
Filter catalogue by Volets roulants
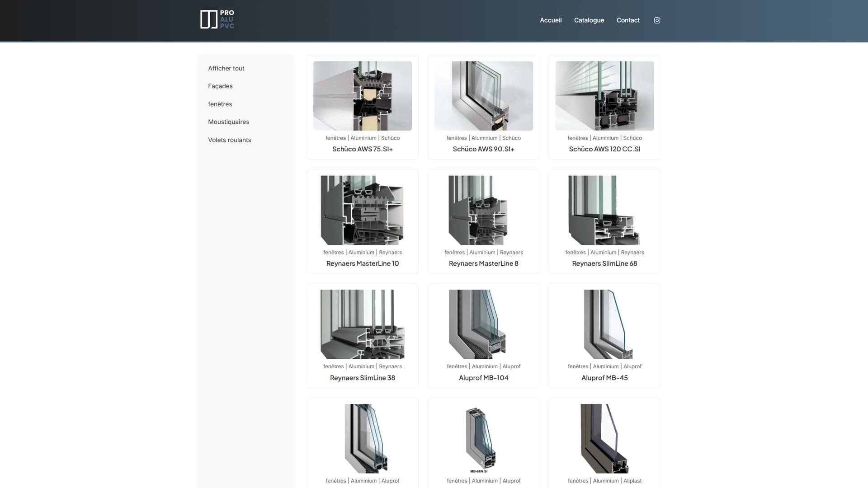(x=229, y=140)
